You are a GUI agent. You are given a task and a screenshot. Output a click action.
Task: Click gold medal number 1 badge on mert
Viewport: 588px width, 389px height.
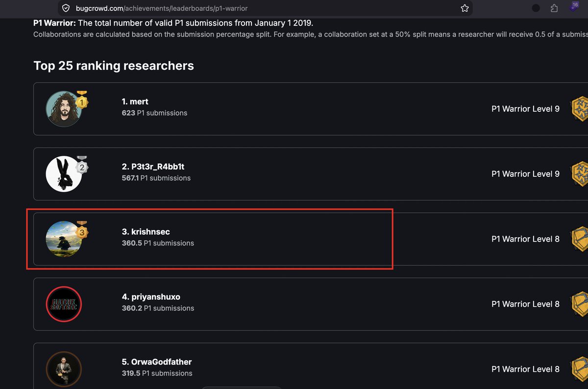click(82, 100)
